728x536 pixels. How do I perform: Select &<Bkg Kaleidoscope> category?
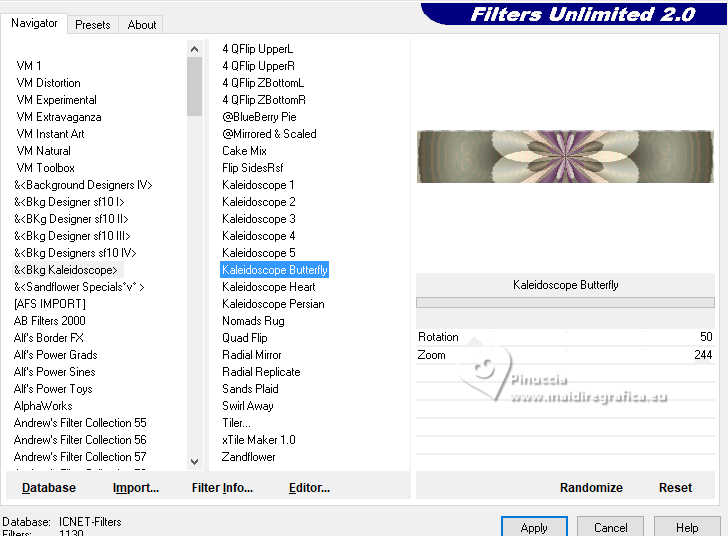(x=65, y=270)
